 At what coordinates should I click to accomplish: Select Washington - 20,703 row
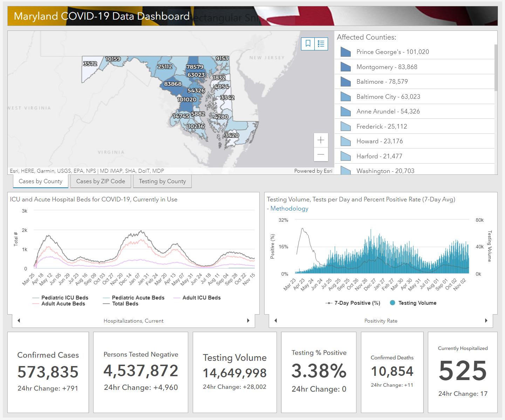point(415,170)
